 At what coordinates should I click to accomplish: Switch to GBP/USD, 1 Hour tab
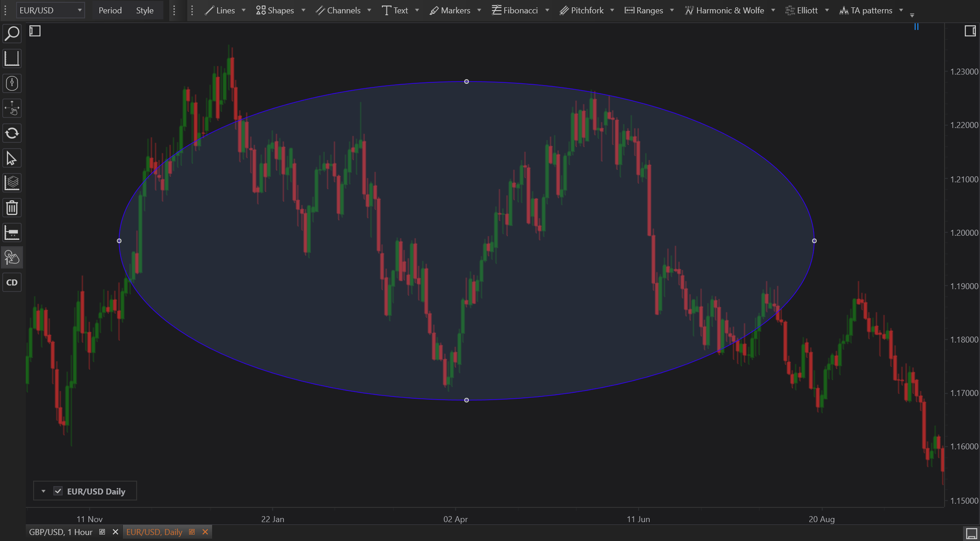tap(61, 532)
